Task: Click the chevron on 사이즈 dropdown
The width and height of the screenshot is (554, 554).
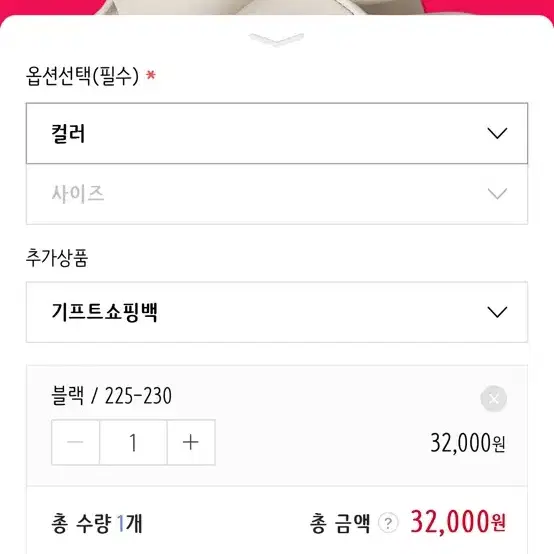Action: [x=497, y=194]
